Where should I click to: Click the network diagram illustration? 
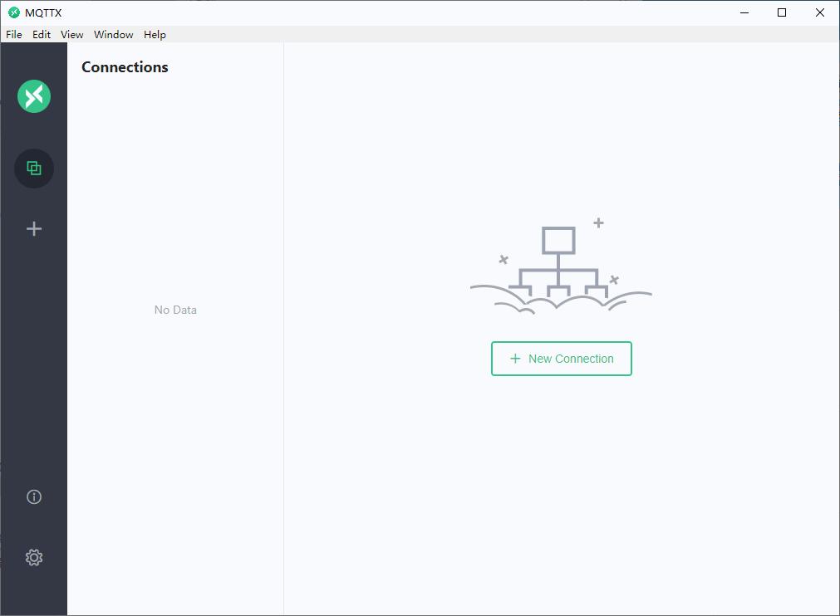point(561,265)
